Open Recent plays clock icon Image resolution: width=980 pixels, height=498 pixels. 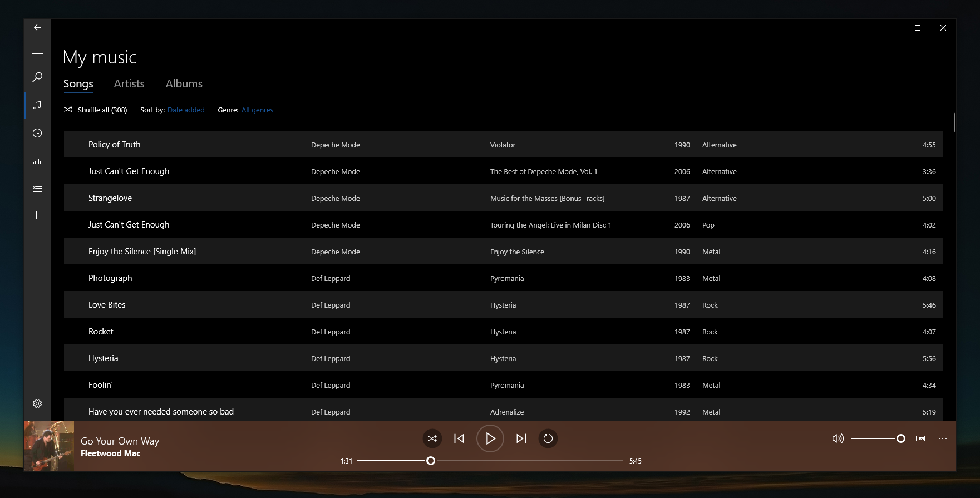click(37, 133)
